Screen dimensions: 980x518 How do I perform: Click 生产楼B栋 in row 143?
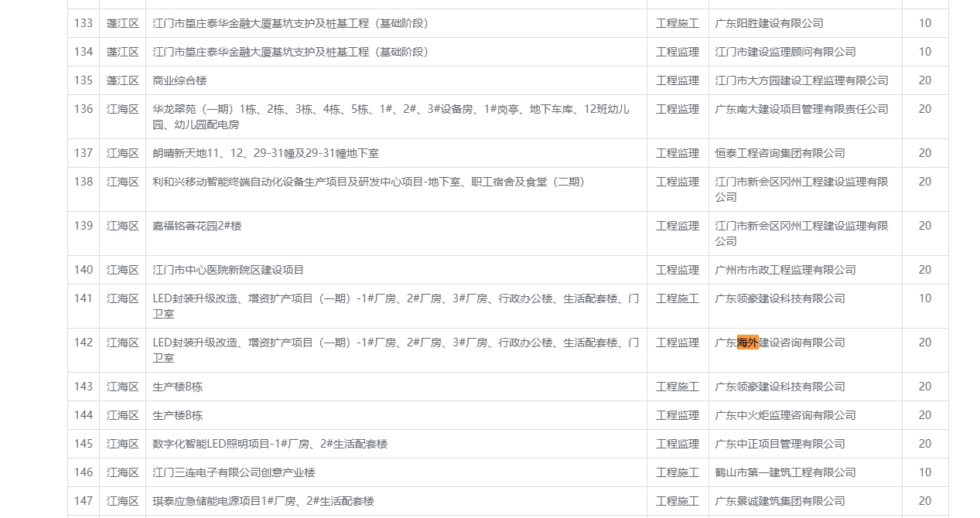pyautogui.click(x=178, y=387)
